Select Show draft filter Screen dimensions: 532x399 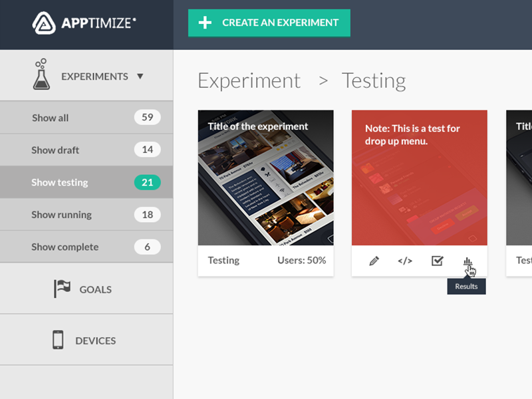coord(86,150)
